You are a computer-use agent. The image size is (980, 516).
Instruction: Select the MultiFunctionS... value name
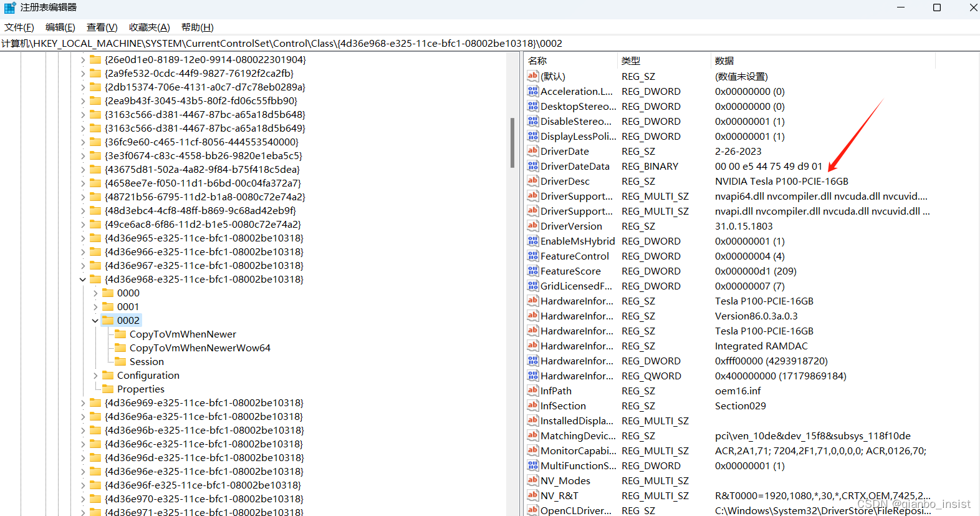tap(579, 466)
